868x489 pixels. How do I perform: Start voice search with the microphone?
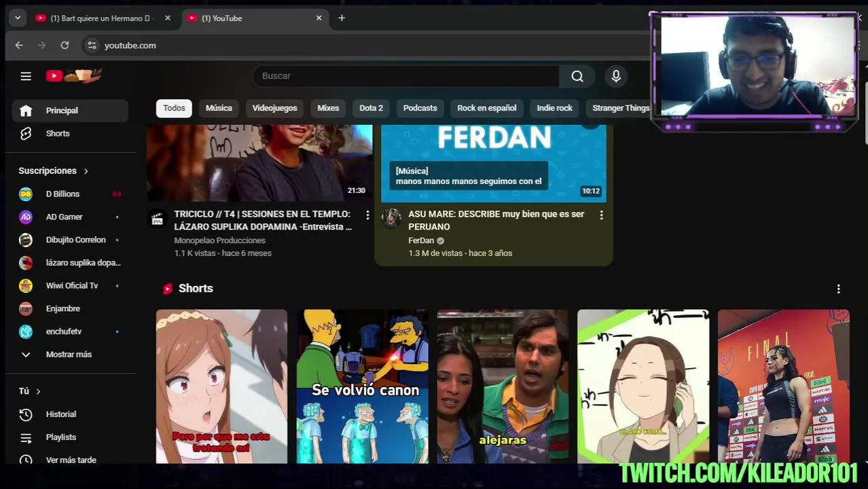[x=616, y=76]
